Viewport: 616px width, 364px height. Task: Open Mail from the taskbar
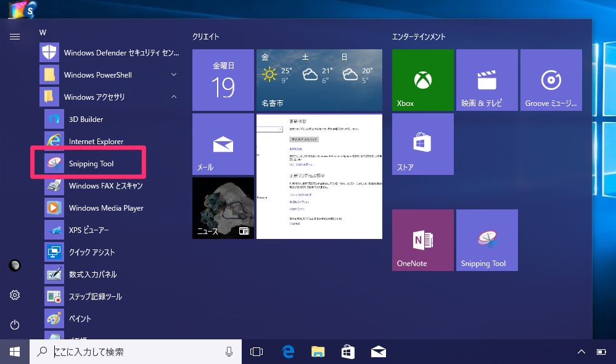[379, 352]
